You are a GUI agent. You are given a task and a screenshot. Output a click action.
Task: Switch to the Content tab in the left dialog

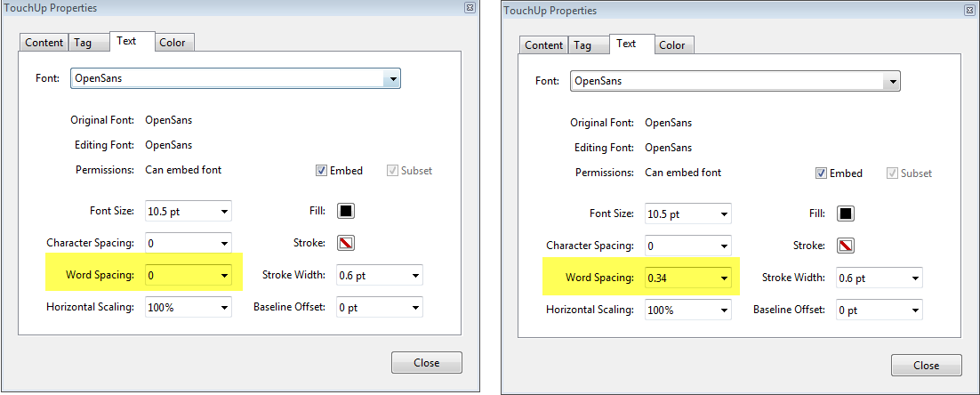44,43
